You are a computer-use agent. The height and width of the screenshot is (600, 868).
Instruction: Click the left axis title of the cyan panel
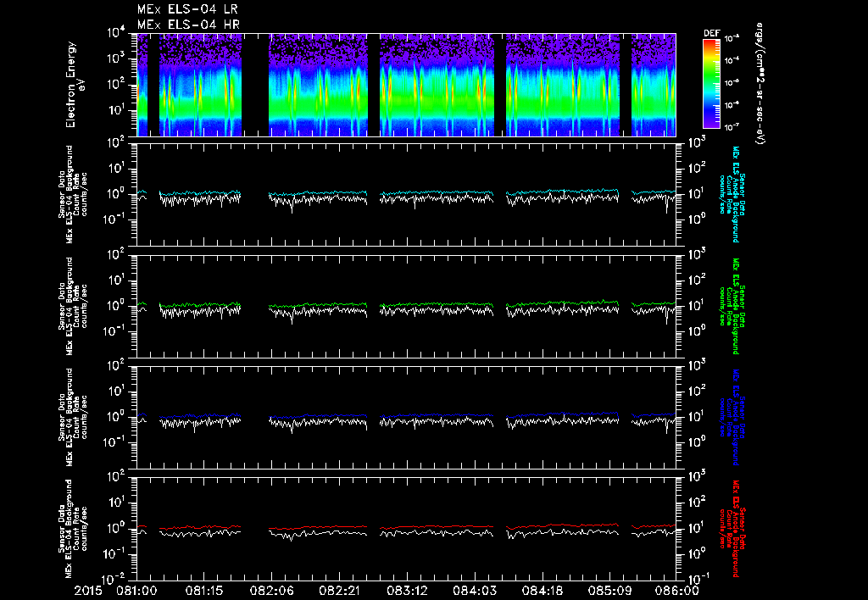[73, 194]
